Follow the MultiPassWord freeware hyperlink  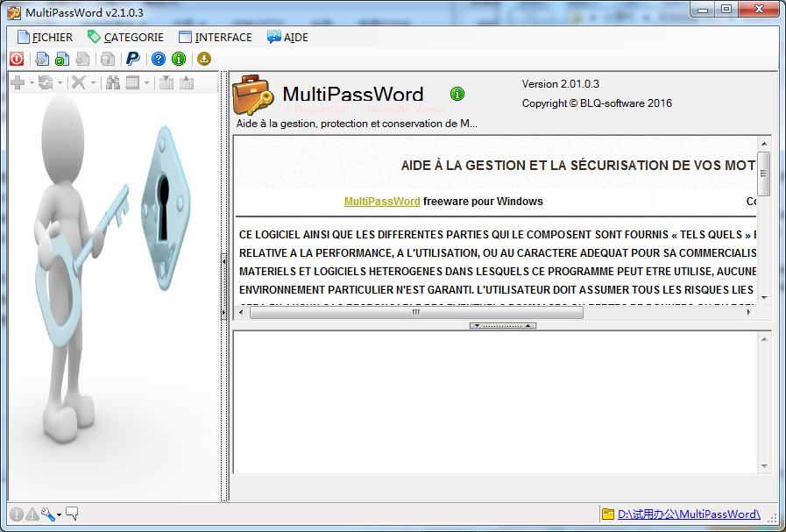click(382, 201)
